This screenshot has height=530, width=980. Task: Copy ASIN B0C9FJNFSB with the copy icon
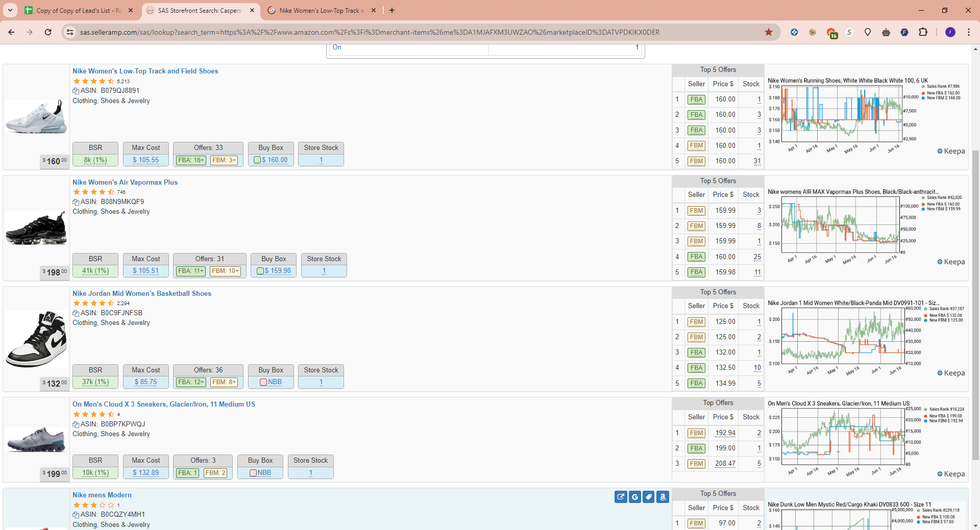76,313
